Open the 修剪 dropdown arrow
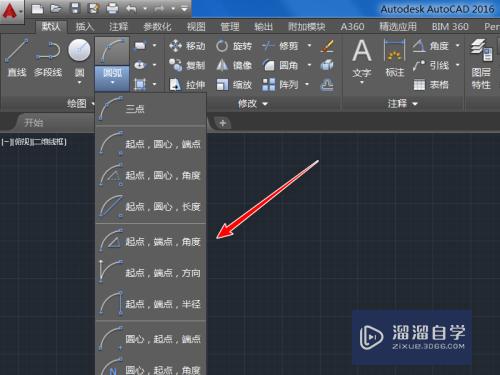This screenshot has width=500, height=375. 309,46
